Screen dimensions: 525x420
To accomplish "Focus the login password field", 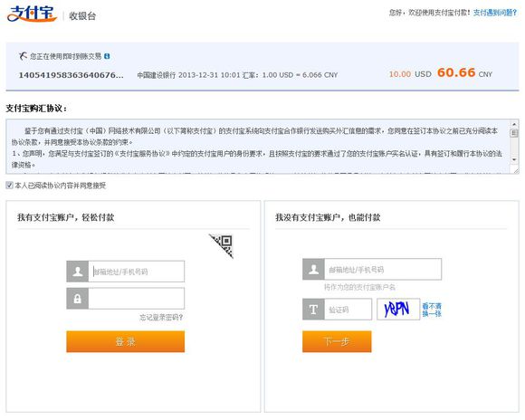I will click(x=137, y=298).
